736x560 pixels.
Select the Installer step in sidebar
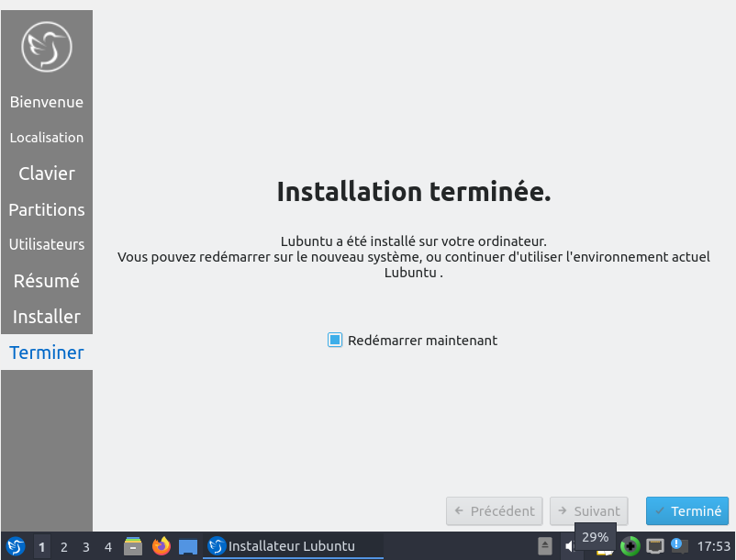[47, 317]
